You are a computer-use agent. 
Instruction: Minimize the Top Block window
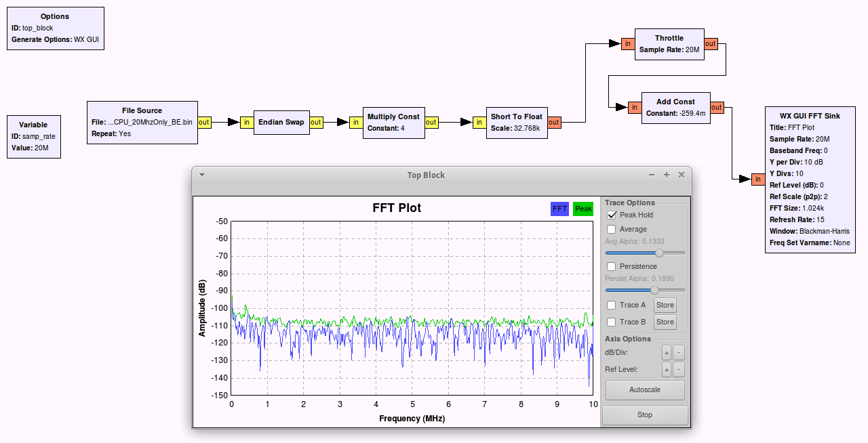(x=652, y=175)
